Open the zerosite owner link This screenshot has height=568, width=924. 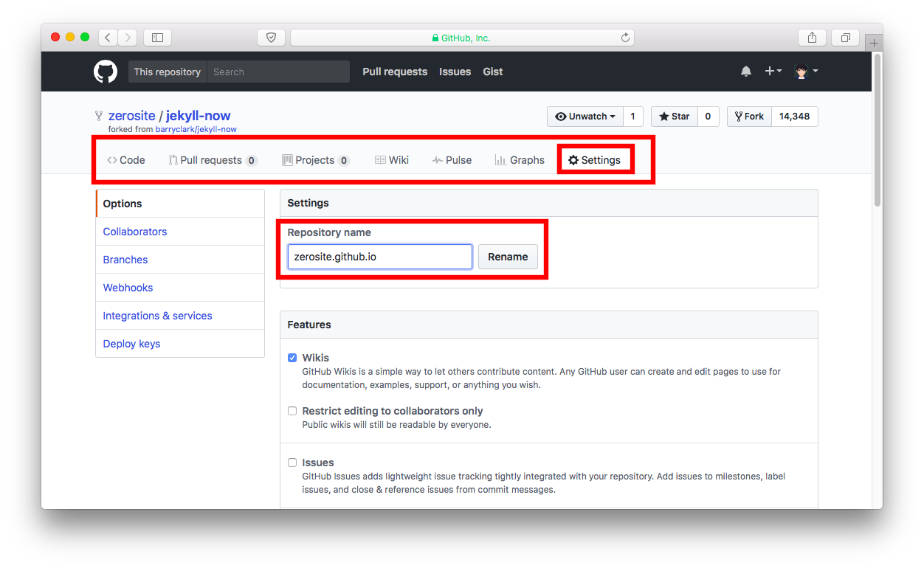(132, 116)
